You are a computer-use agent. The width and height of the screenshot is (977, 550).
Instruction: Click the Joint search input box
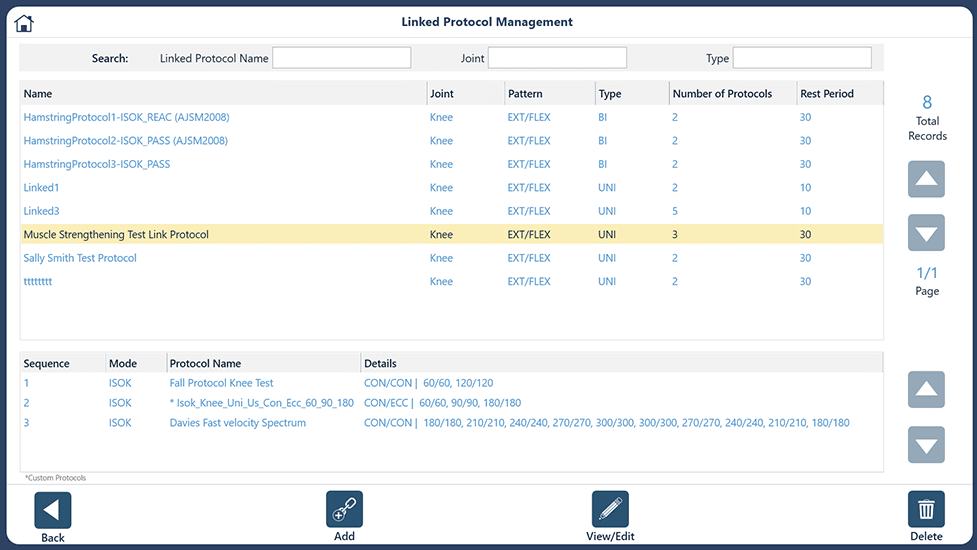click(x=557, y=58)
